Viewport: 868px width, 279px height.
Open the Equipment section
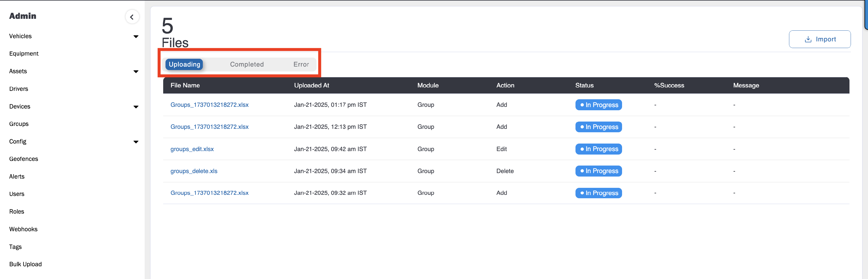[24, 54]
